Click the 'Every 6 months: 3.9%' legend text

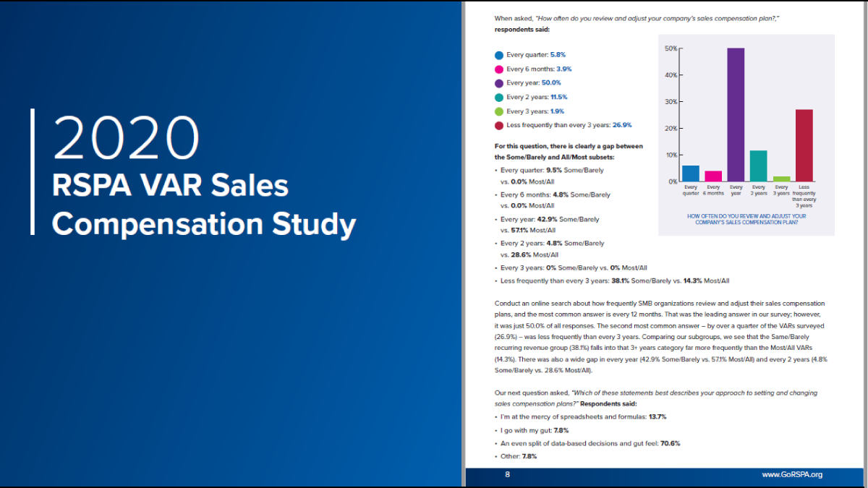click(539, 69)
